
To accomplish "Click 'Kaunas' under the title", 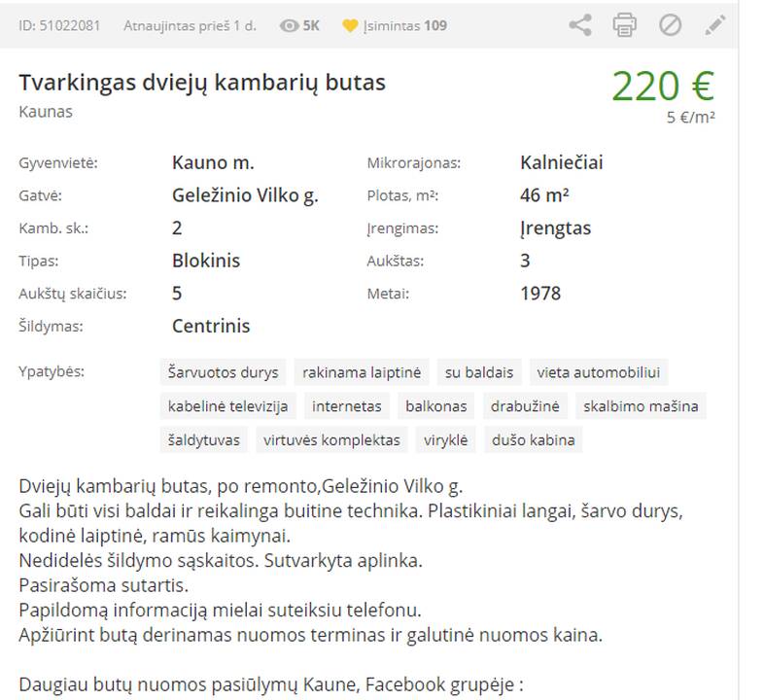I will (x=46, y=112).
